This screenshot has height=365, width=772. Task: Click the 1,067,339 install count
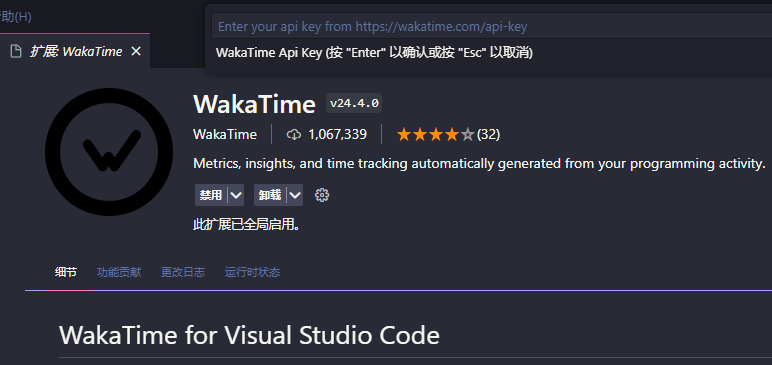pos(337,134)
